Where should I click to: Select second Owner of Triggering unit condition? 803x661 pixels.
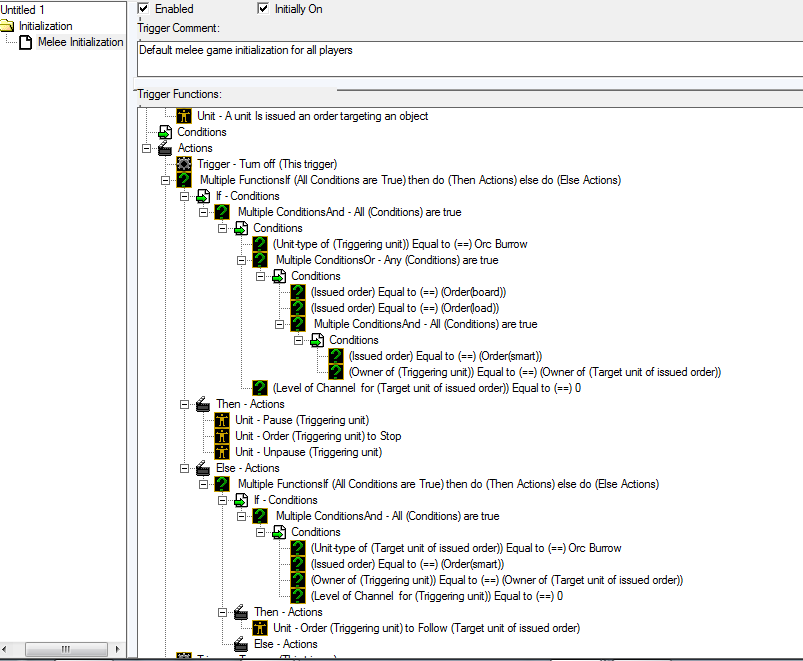(x=497, y=580)
